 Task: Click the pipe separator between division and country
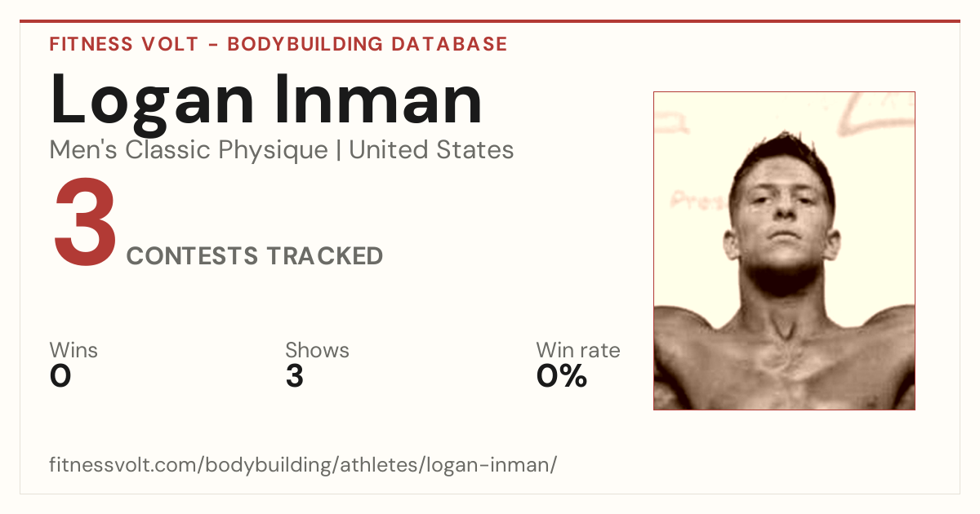pyautogui.click(x=339, y=150)
